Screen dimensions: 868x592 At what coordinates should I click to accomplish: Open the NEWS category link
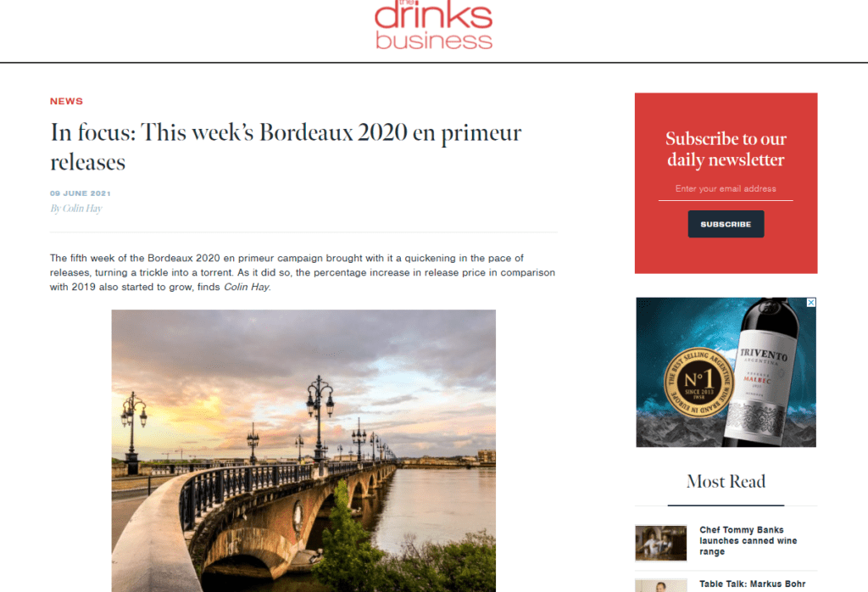pyautogui.click(x=66, y=101)
